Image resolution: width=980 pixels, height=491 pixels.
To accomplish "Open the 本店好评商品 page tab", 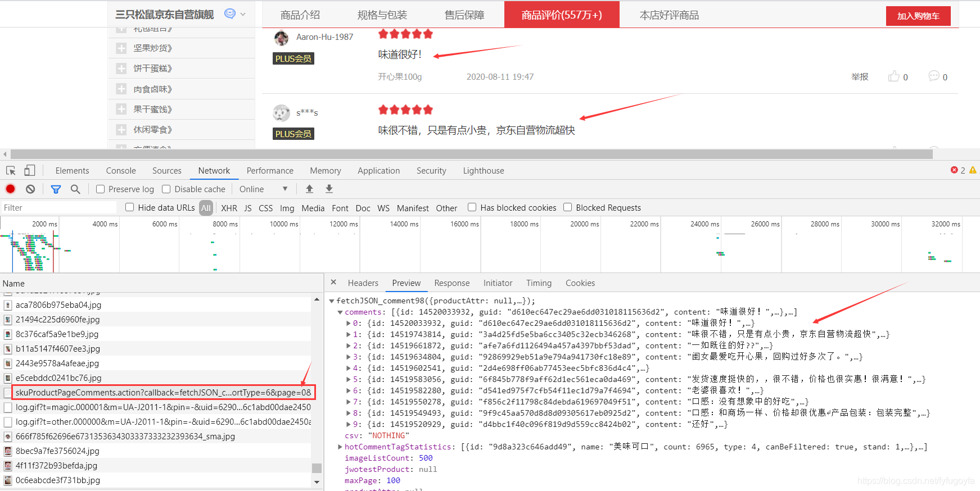I will coord(669,15).
